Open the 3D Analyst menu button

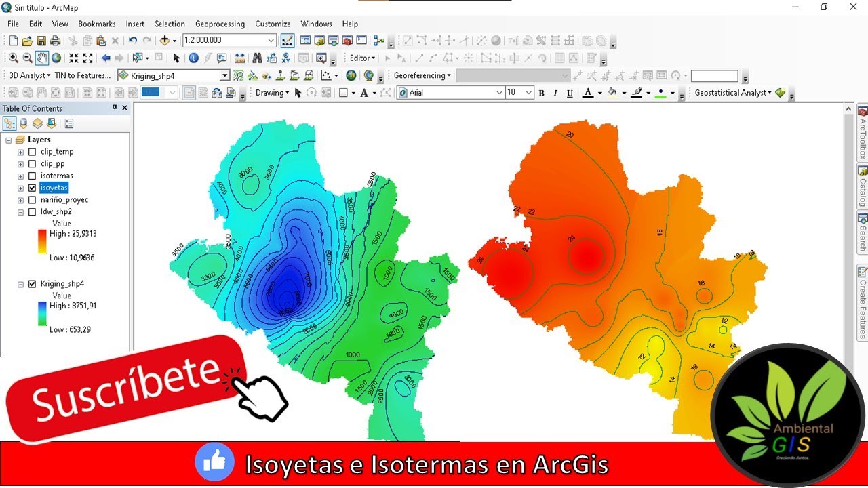pos(29,75)
